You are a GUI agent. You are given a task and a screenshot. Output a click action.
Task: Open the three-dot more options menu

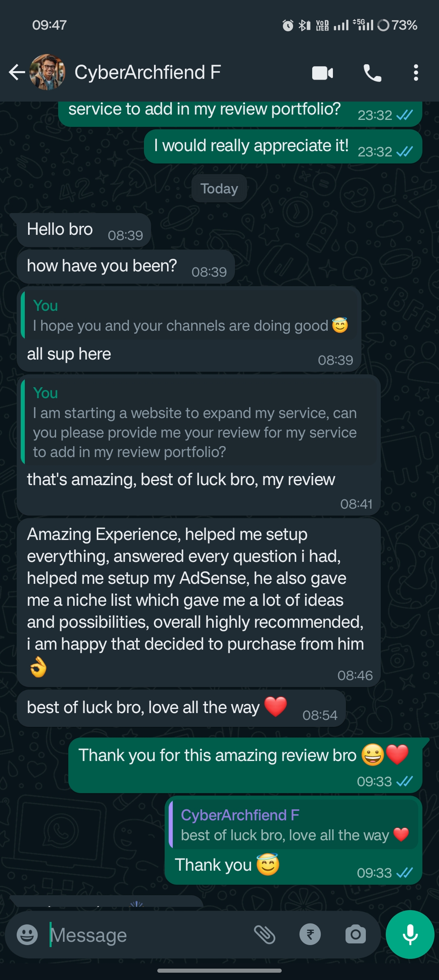point(415,73)
